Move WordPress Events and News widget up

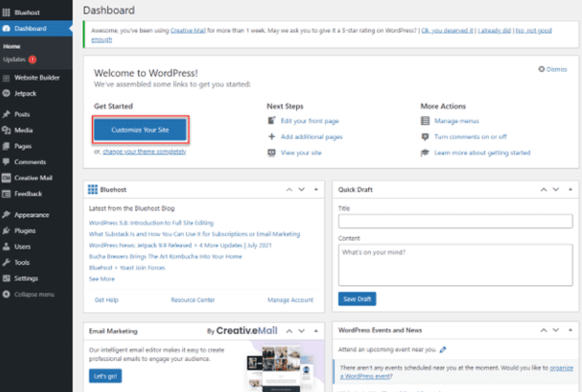[544, 330]
